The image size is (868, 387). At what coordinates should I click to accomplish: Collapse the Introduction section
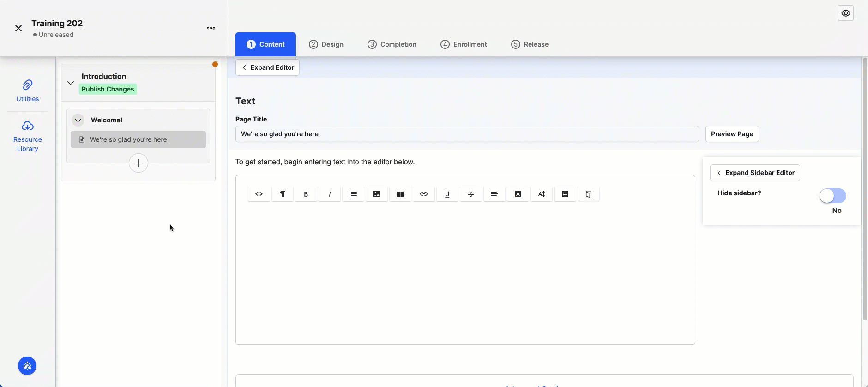point(71,83)
